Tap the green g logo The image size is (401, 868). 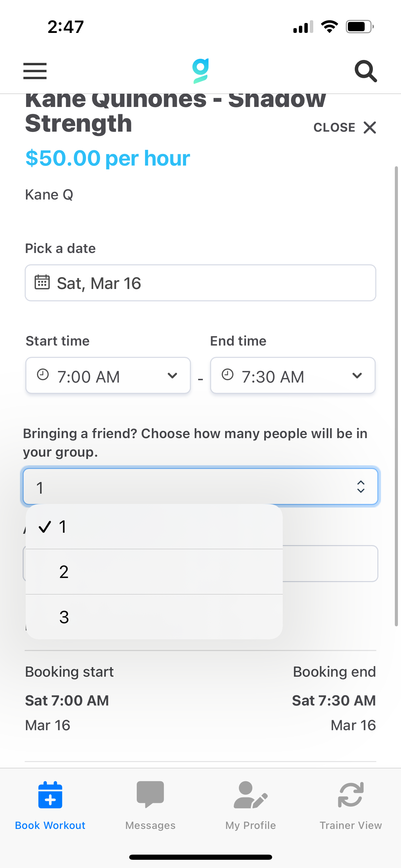[x=200, y=71]
